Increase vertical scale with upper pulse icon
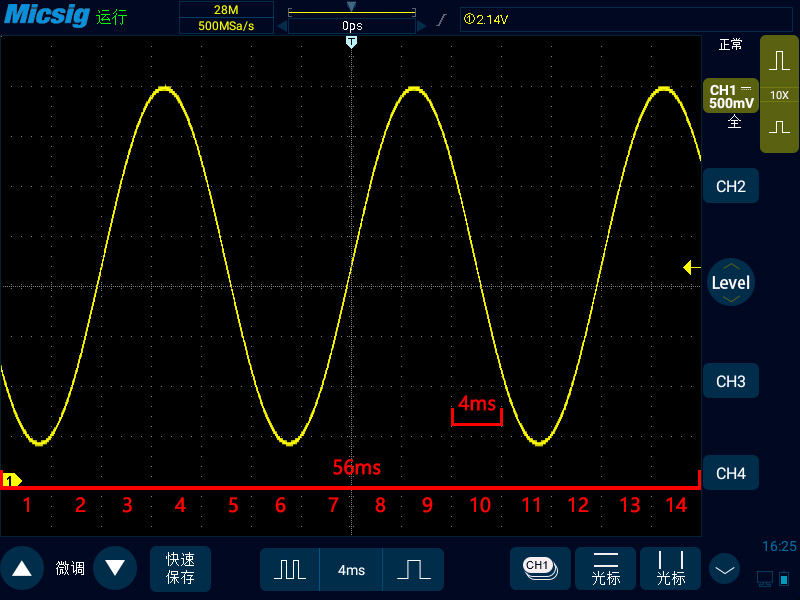Screen dimensions: 800x600 pyautogui.click(x=779, y=61)
